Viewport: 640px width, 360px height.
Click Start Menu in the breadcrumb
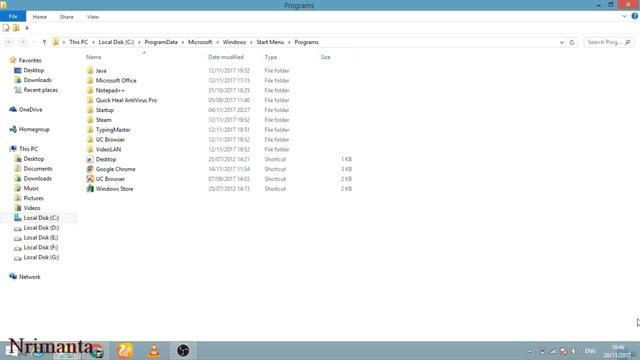270,42
